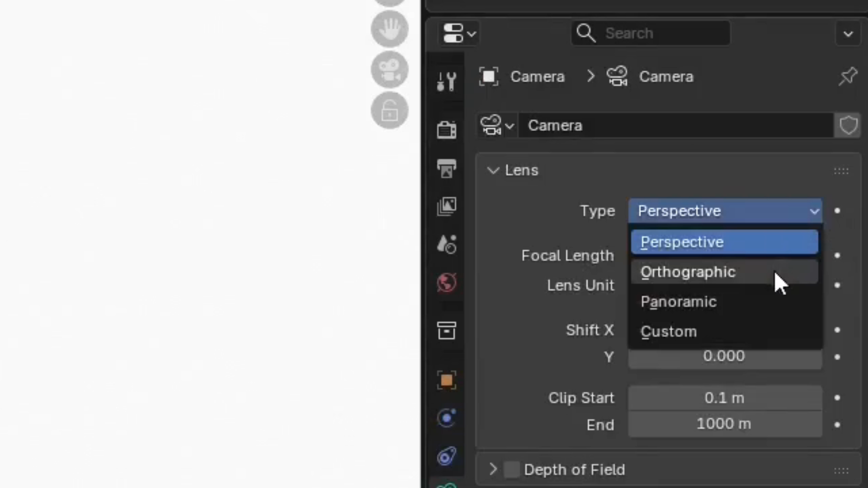The width and height of the screenshot is (868, 488).
Task: Toggle the pin ID icon
Action: tap(848, 76)
